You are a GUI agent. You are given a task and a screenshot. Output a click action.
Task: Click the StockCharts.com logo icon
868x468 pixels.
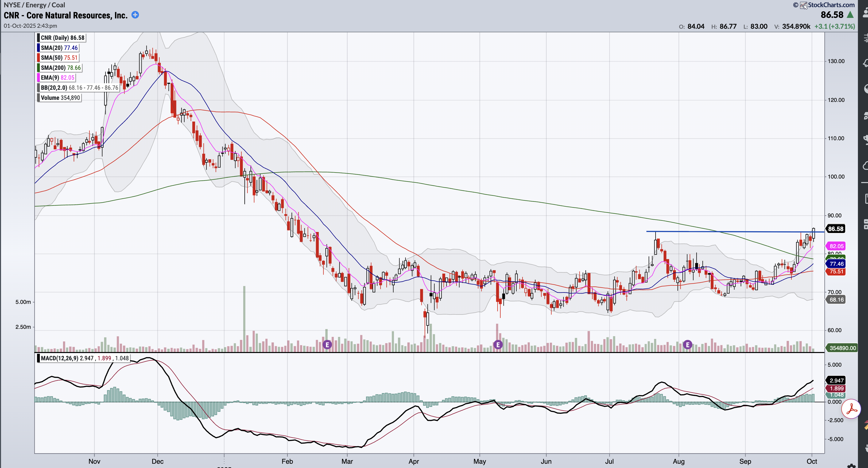click(804, 5)
